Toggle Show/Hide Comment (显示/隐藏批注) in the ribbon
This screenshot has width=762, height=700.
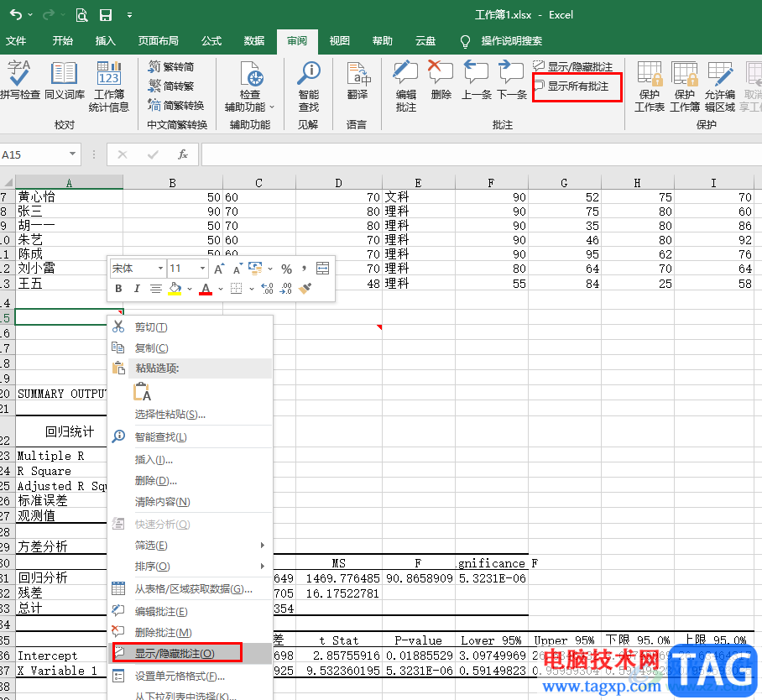pyautogui.click(x=572, y=66)
